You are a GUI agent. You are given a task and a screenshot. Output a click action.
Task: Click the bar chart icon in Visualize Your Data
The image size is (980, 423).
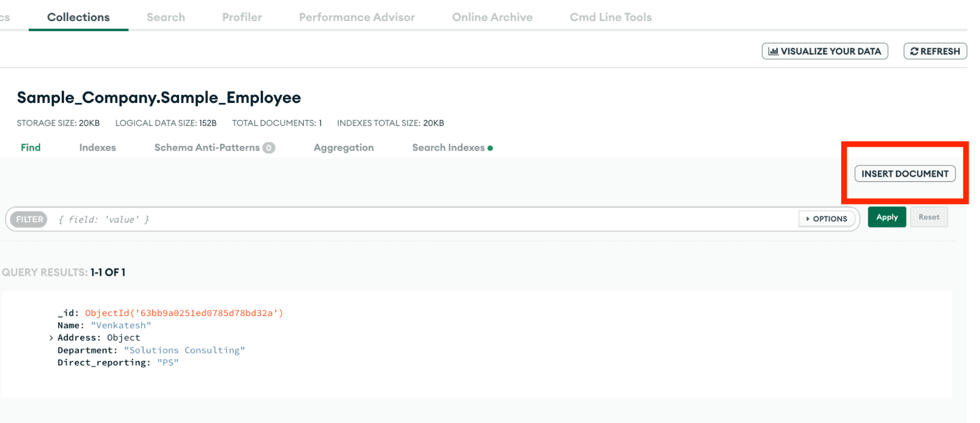773,52
